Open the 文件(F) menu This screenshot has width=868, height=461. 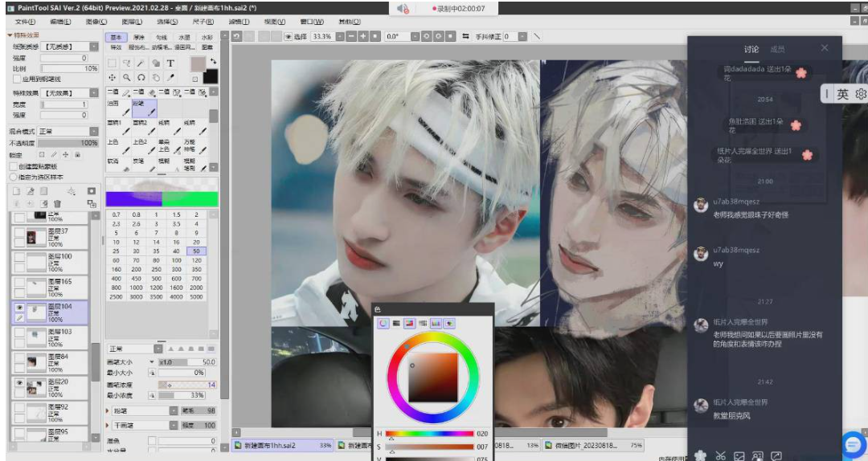pos(25,22)
